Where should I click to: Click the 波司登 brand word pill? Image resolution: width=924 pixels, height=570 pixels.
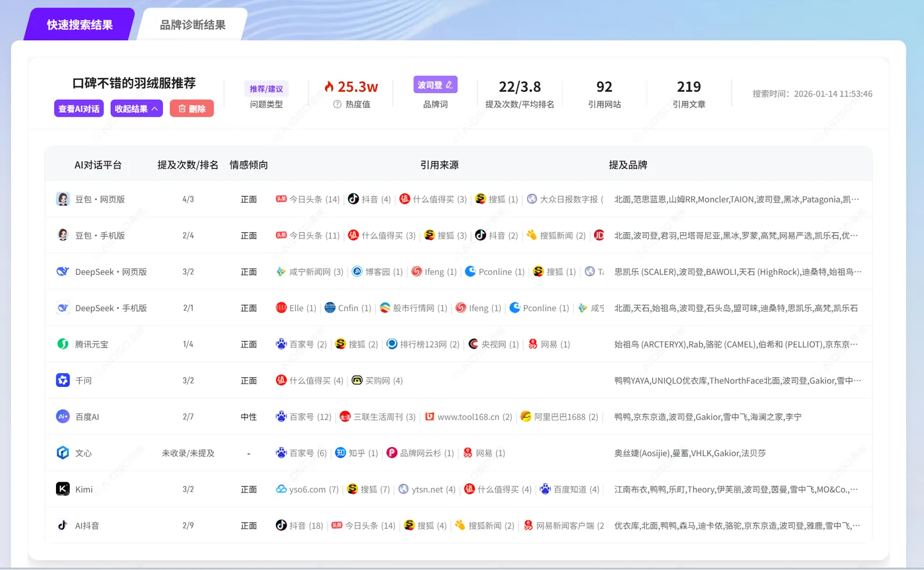point(435,84)
